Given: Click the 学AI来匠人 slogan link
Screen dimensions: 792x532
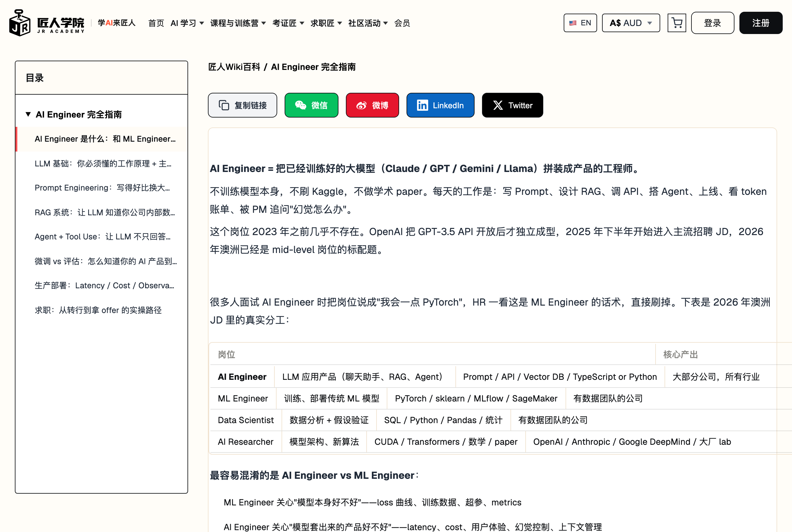Looking at the screenshot, I should (116, 23).
